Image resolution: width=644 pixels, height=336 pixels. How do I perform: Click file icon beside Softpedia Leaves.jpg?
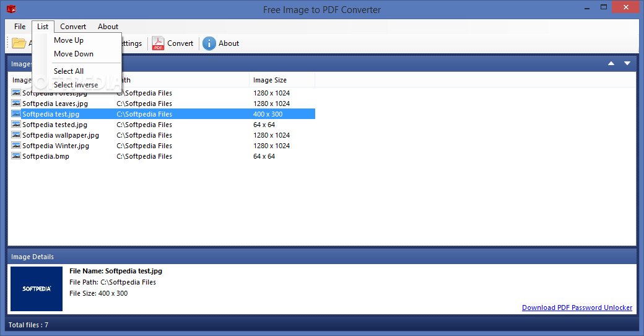(x=16, y=104)
